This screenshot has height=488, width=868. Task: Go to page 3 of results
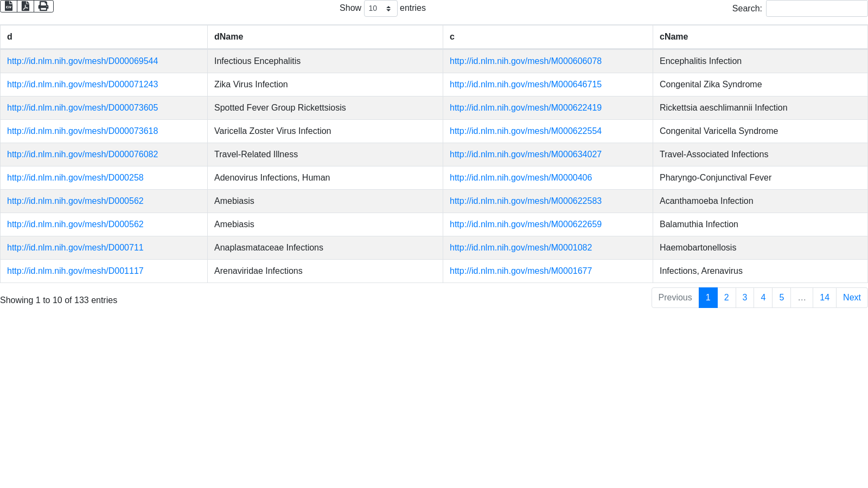tap(745, 298)
